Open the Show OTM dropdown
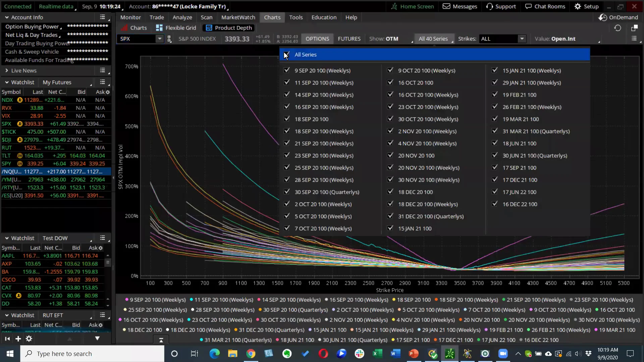644x362 pixels. [391, 39]
